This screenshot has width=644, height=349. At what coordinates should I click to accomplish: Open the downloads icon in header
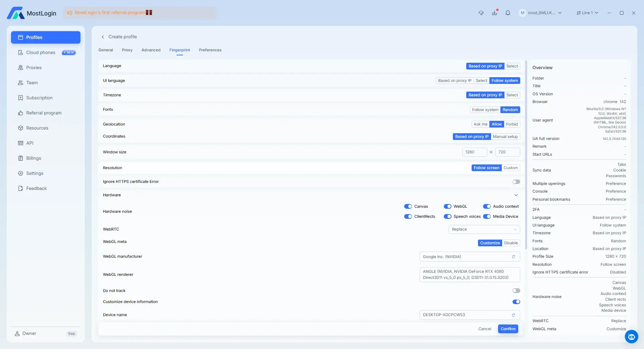pyautogui.click(x=494, y=13)
